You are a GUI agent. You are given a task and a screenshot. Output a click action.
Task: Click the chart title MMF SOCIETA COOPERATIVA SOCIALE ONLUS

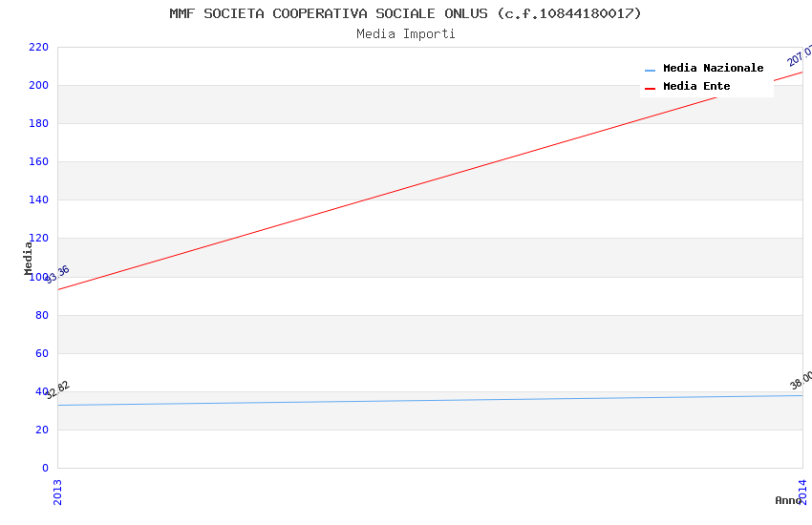405,13
